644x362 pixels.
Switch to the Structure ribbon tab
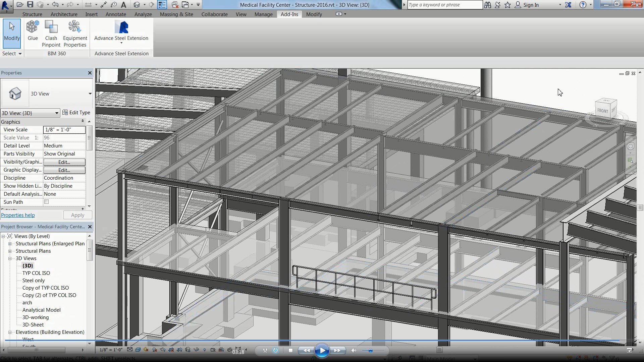[x=32, y=14]
